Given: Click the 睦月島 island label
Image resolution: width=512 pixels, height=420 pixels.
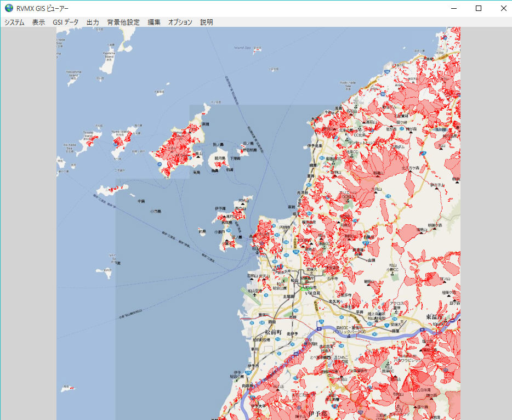Looking at the screenshot, I should click(220, 158).
